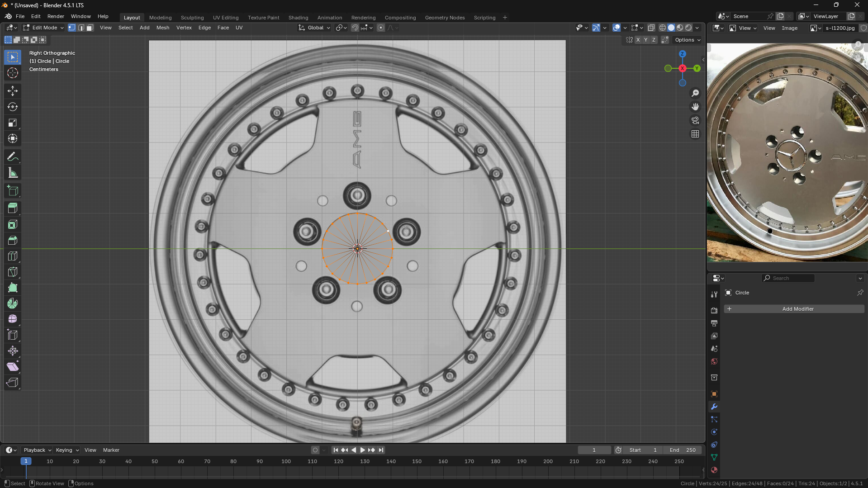This screenshot has height=488, width=868.
Task: Select the Shear tool
Action: pos(13,367)
